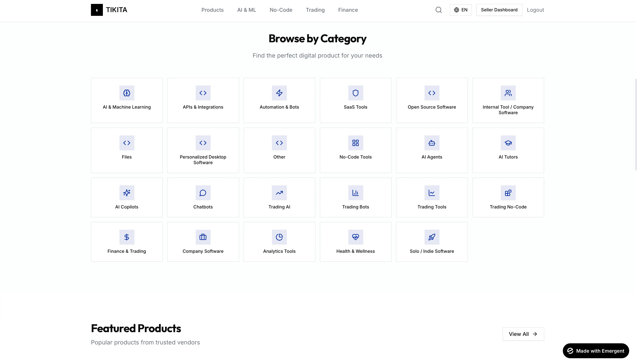The height and width of the screenshot is (364, 637).
Task: Click the blocks icon for Trading No-Code
Action: click(x=508, y=193)
